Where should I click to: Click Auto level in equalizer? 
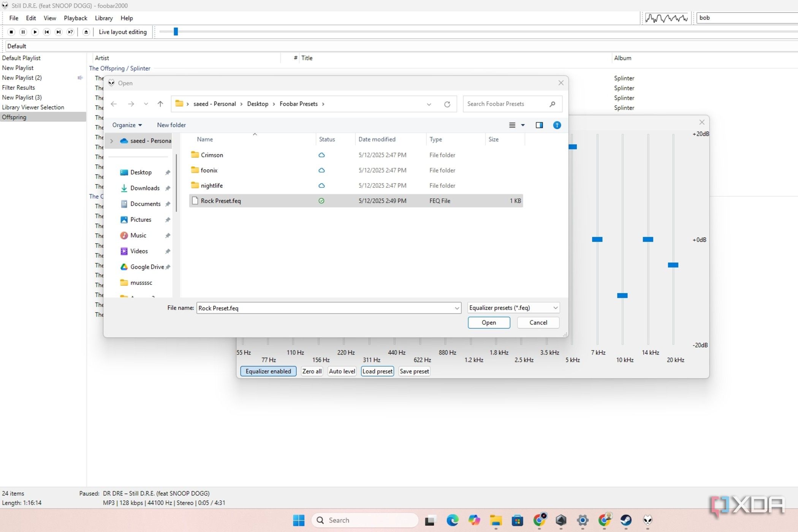(x=342, y=371)
